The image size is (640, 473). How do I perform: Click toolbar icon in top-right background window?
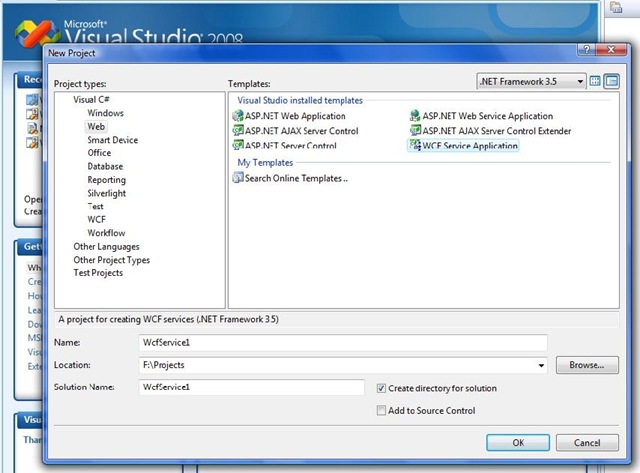616,7
